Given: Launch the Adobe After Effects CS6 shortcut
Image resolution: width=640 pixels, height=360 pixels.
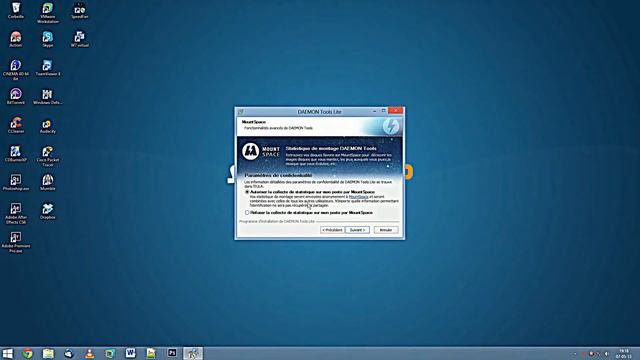Looking at the screenshot, I should tap(16, 213).
